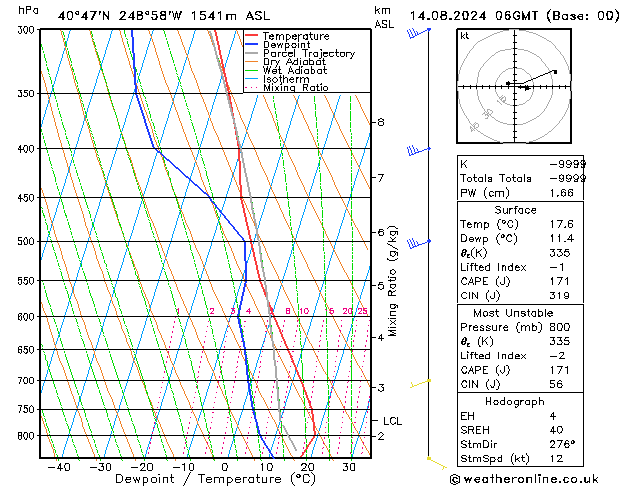Click the LCL marker on the height axis
The image size is (629, 486).
coord(392,421)
